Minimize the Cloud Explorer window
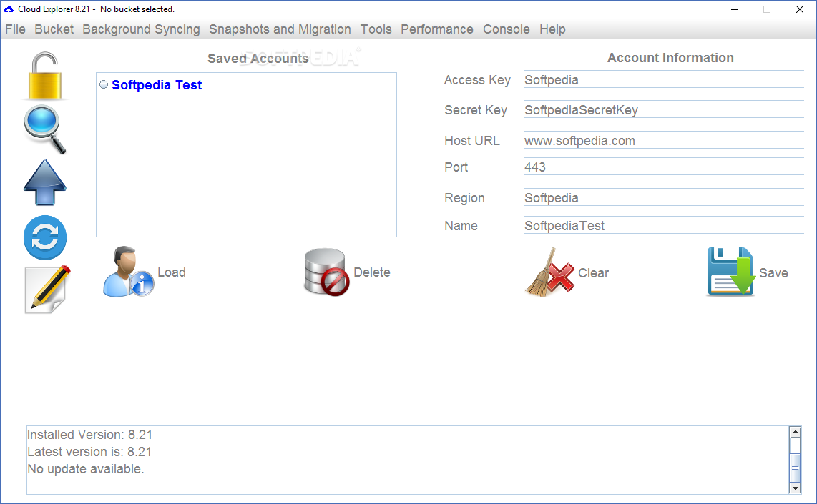Screen dimensions: 817x504 pos(735,9)
